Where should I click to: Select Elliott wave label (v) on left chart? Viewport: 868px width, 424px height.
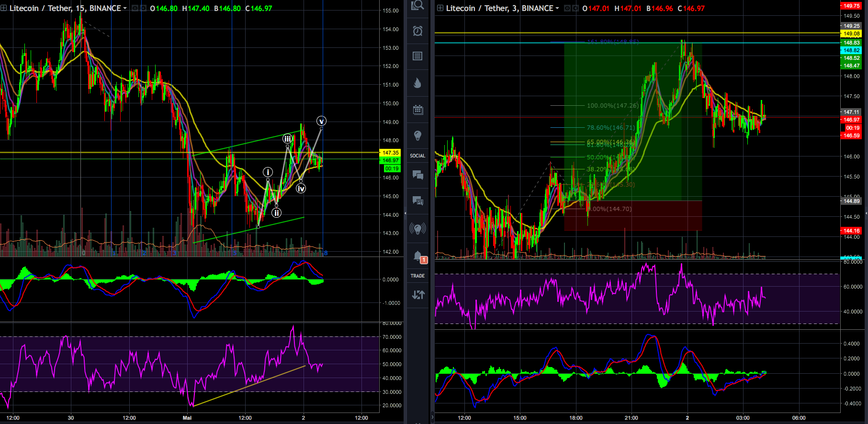pos(321,121)
